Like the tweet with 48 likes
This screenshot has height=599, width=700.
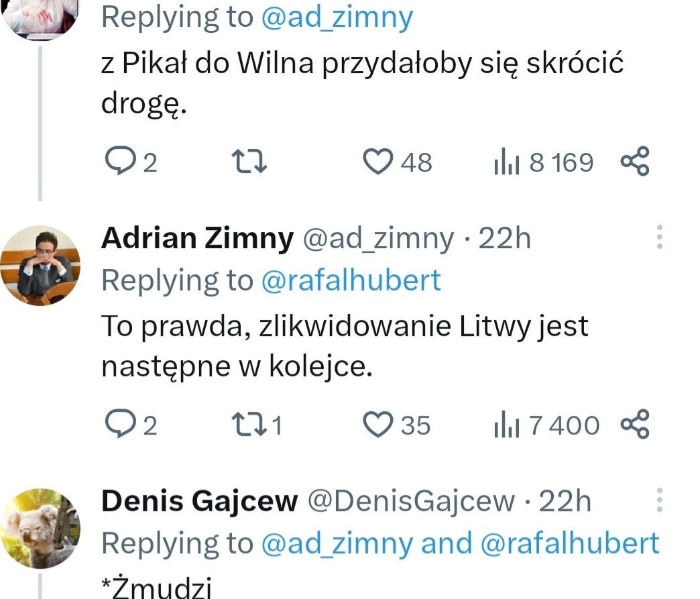[x=377, y=162]
